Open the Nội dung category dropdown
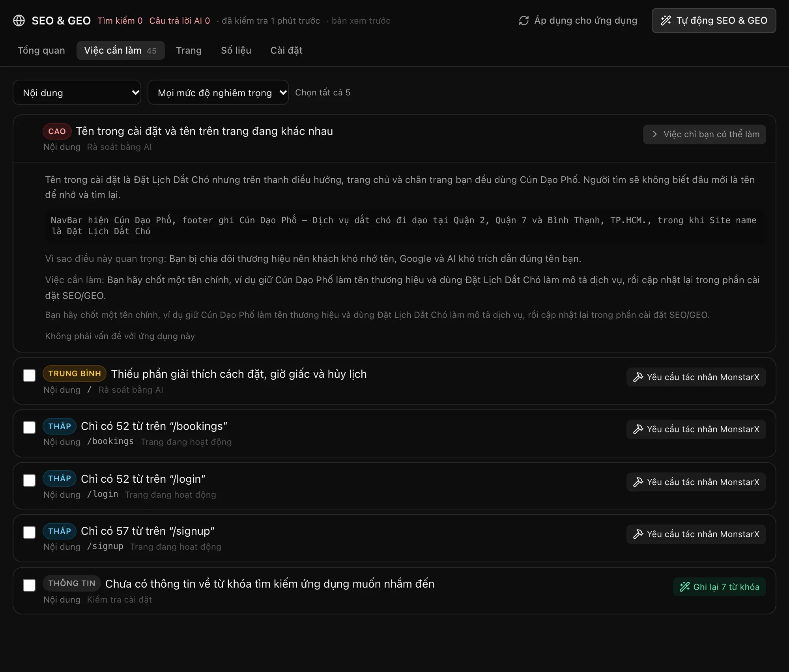The image size is (789, 672). pyautogui.click(x=77, y=93)
